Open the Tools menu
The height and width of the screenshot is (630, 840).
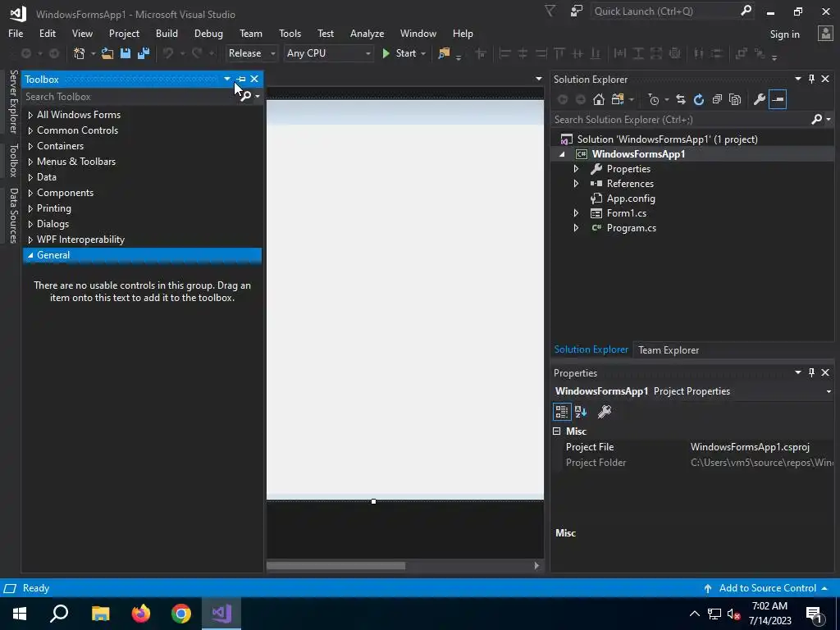[290, 33]
